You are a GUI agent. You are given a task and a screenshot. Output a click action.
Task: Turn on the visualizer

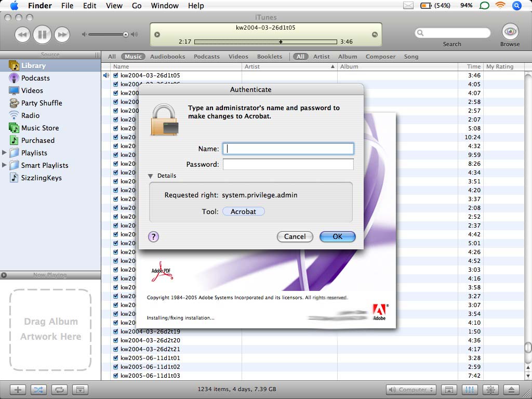click(490, 390)
